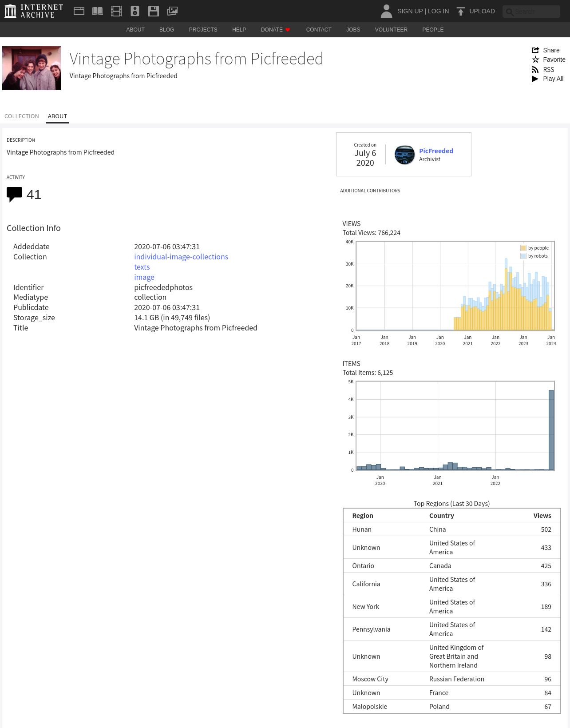The width and height of the screenshot is (570, 728).
Task: Click the user avatar icon
Action: click(387, 11)
